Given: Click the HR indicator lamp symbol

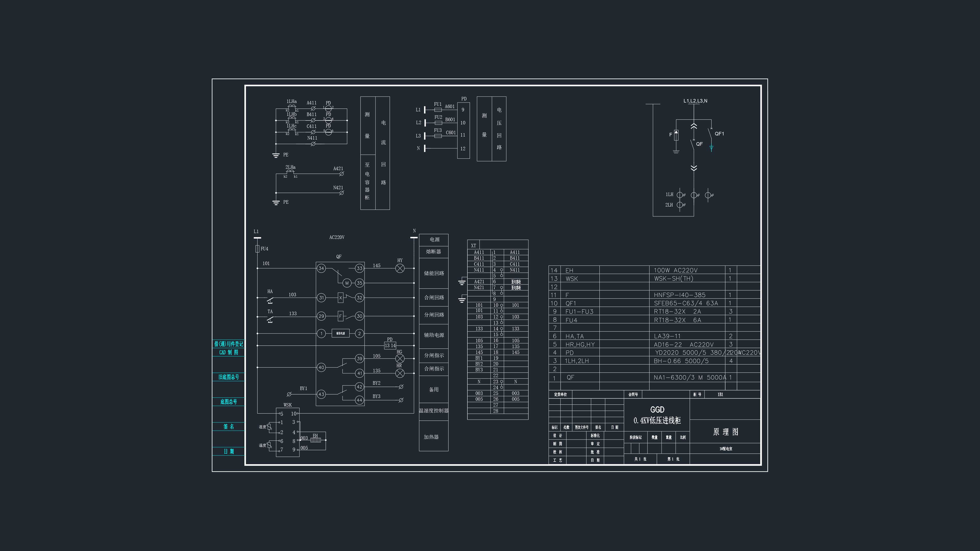Looking at the screenshot, I should [x=400, y=373].
